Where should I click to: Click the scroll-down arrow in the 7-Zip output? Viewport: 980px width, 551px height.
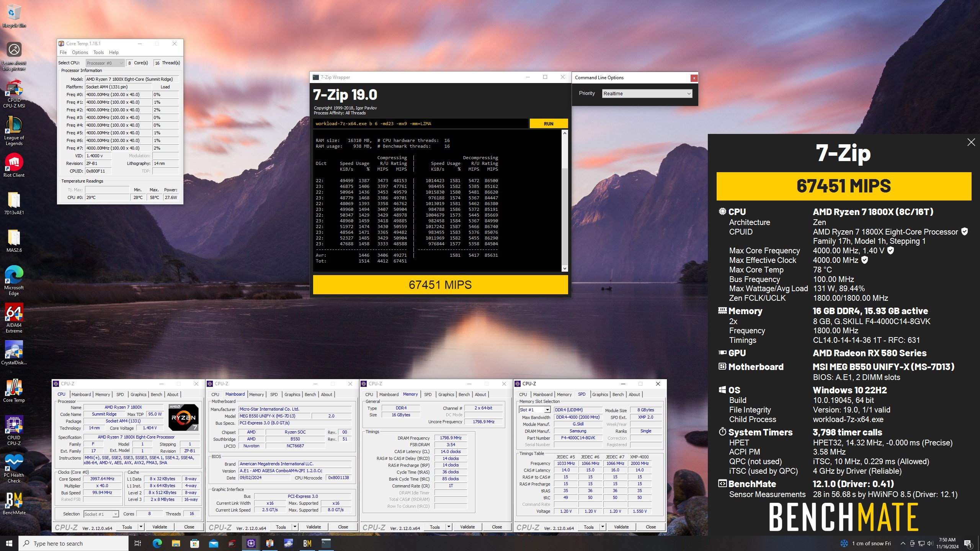point(565,269)
